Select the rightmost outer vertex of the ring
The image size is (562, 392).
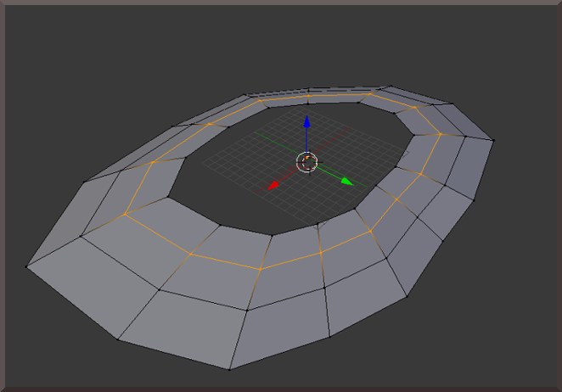[x=493, y=140]
